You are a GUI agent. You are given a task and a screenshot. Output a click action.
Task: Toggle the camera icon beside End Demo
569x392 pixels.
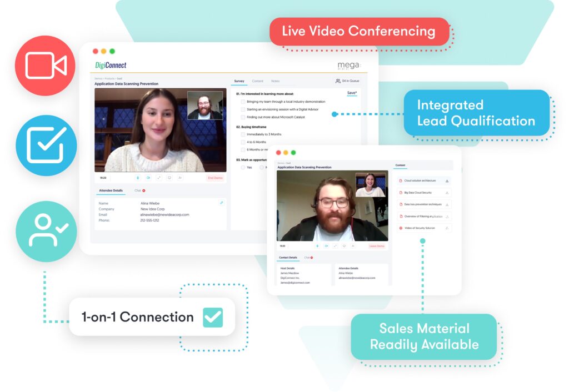click(x=148, y=178)
